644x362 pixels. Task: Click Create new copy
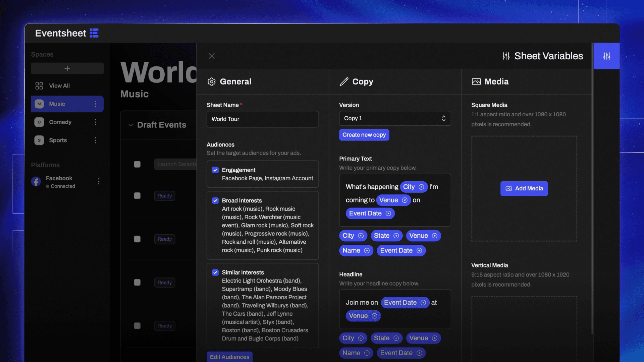(x=364, y=135)
